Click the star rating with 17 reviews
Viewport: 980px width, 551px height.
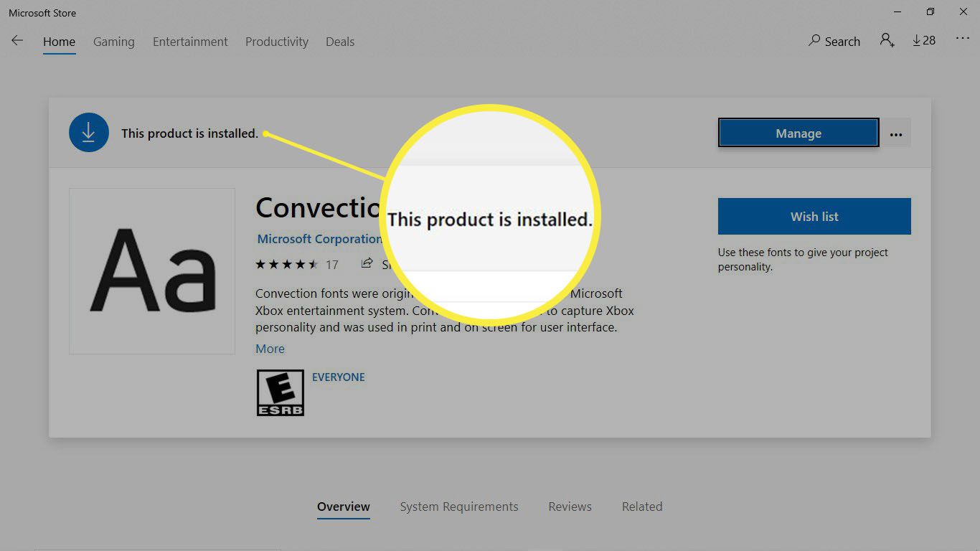click(296, 265)
